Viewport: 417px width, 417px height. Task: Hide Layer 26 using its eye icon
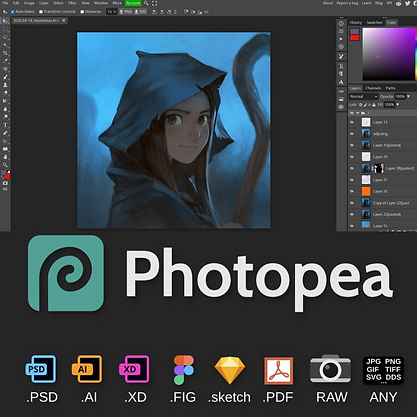click(x=352, y=191)
